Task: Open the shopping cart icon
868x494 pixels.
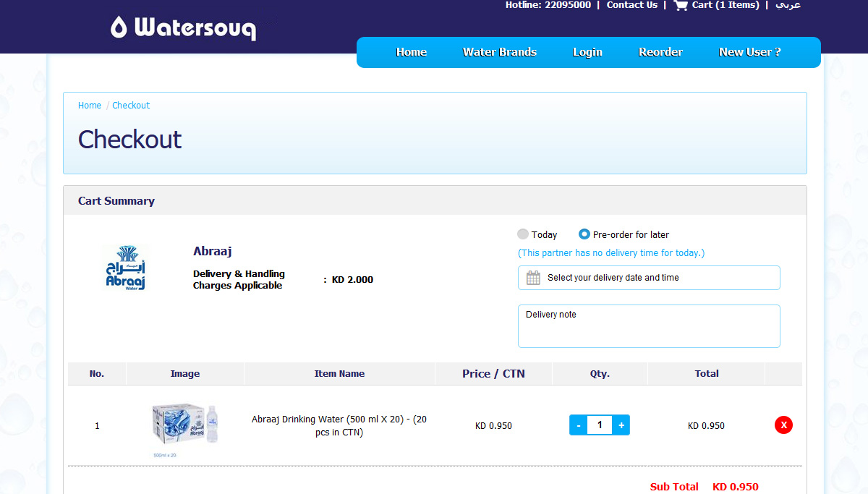Action: 681,5
